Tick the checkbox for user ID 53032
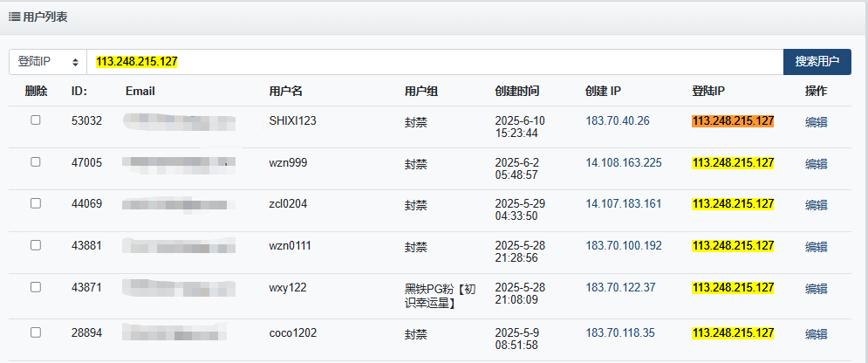Image resolution: width=868 pixels, height=363 pixels. click(36, 120)
